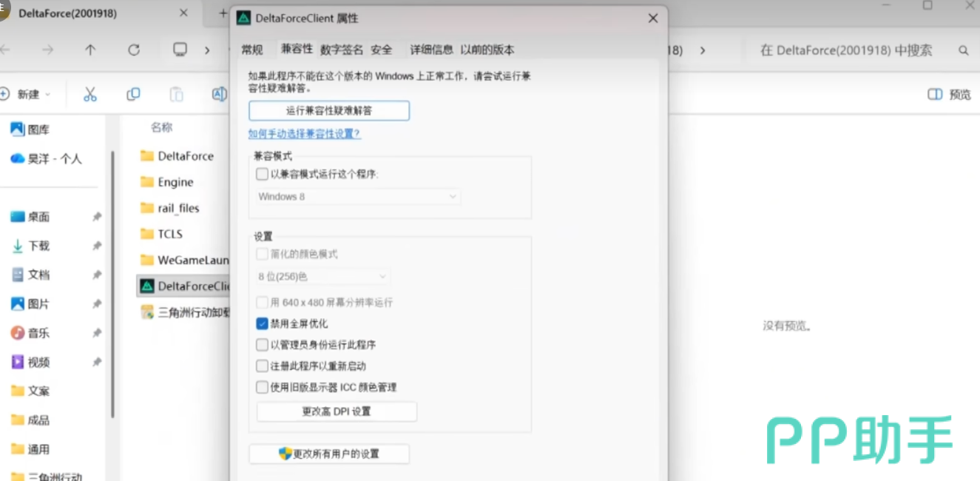The height and width of the screenshot is (481, 980).
Task: Enable 以兼容模式运行这个程序 checkbox
Action: [x=263, y=175]
